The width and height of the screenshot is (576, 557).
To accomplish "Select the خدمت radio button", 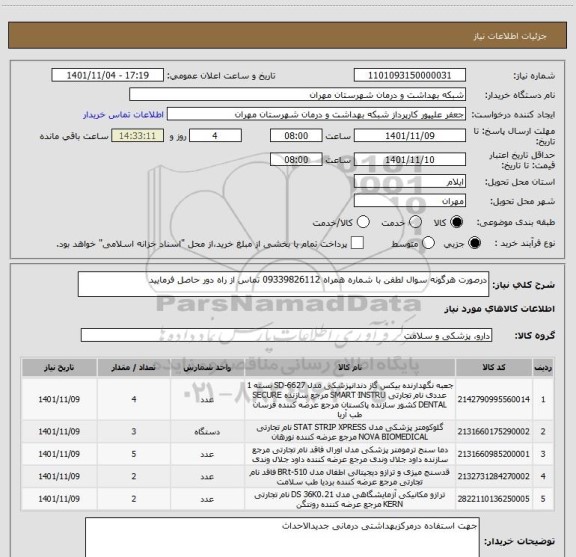I will (x=415, y=222).
